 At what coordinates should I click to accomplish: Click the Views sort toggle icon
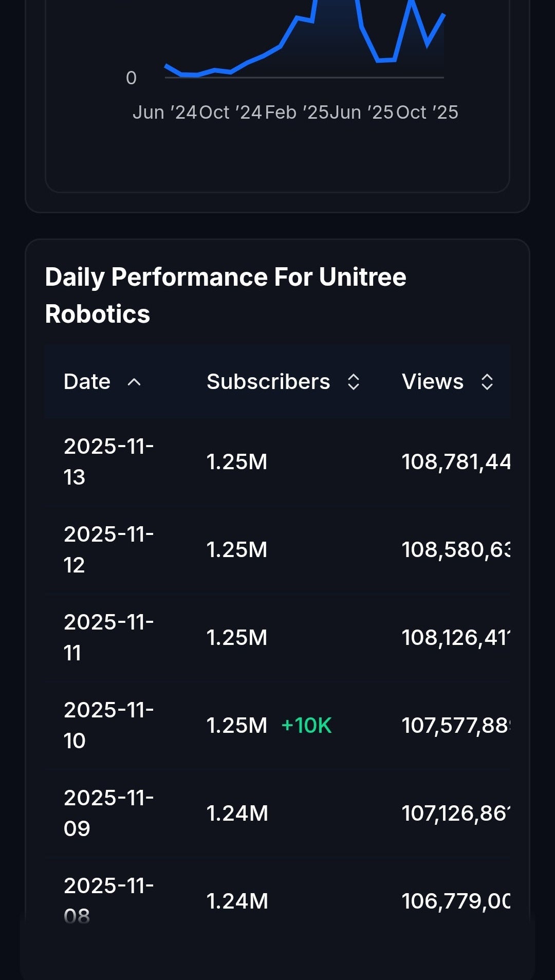(487, 382)
